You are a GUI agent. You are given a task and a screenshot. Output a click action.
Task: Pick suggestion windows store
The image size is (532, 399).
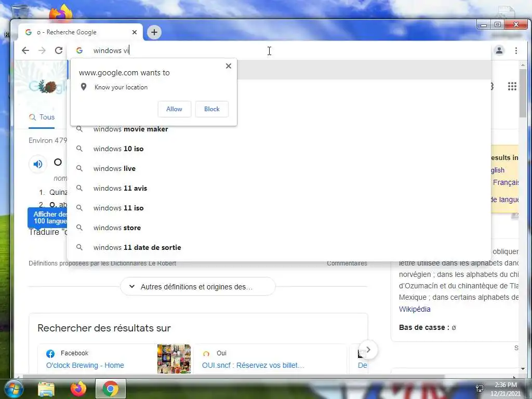[278, 228]
